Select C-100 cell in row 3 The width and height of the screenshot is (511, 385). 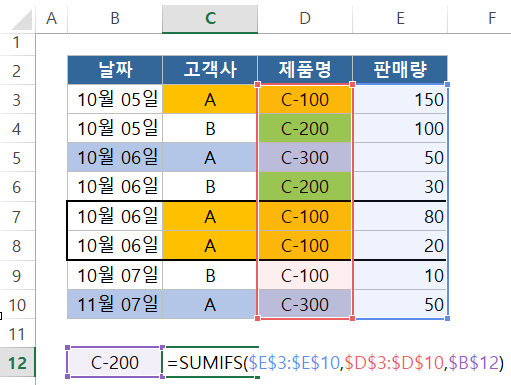click(305, 99)
